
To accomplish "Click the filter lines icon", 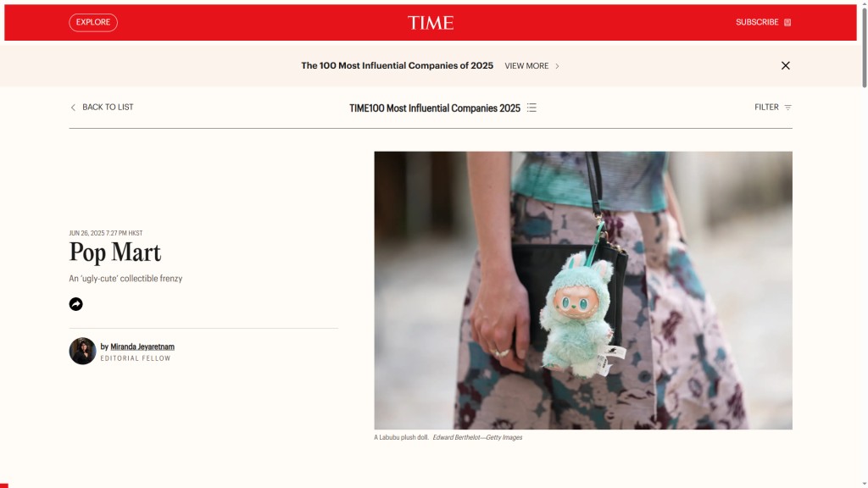I will [x=787, y=108].
